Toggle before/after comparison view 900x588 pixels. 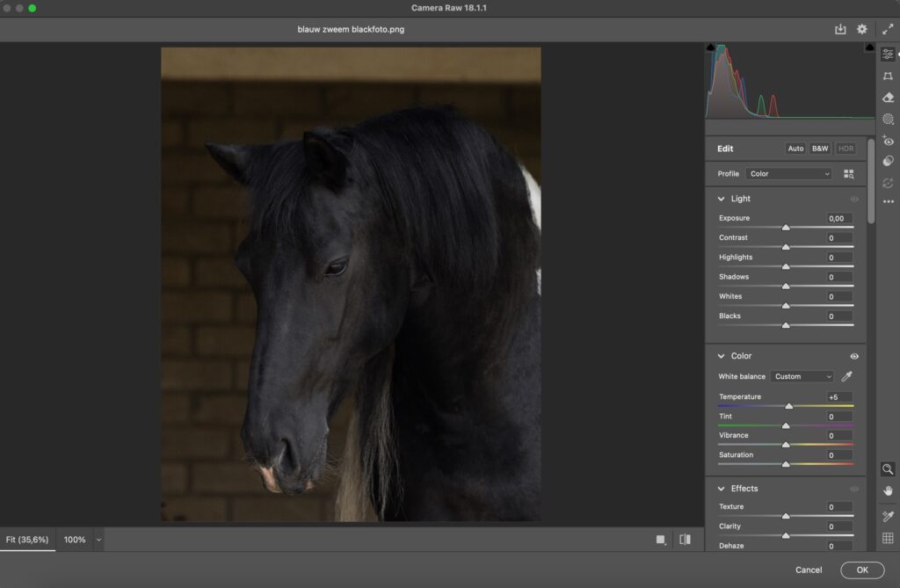(685, 540)
